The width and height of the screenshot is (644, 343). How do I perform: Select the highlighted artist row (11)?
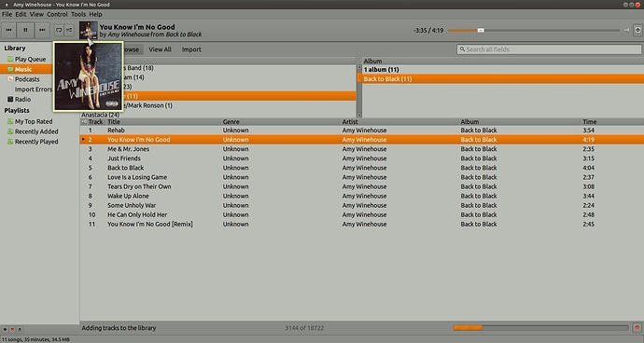pos(239,96)
